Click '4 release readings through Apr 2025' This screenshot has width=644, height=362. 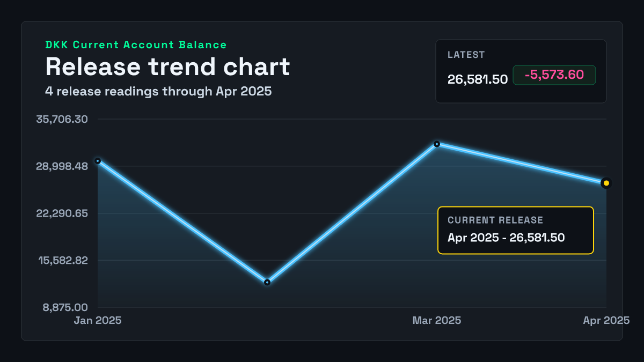pyautogui.click(x=158, y=92)
